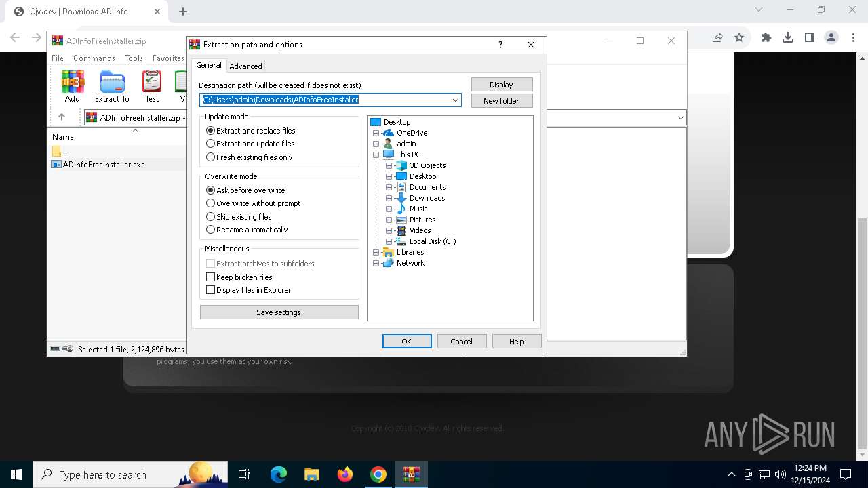The width and height of the screenshot is (868, 488).
Task: Open WinRAR Tools menu
Action: (134, 58)
